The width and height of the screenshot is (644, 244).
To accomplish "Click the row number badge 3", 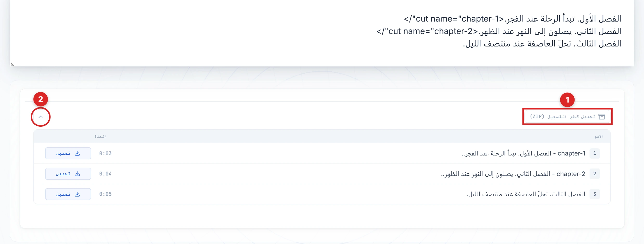I will (x=595, y=194).
